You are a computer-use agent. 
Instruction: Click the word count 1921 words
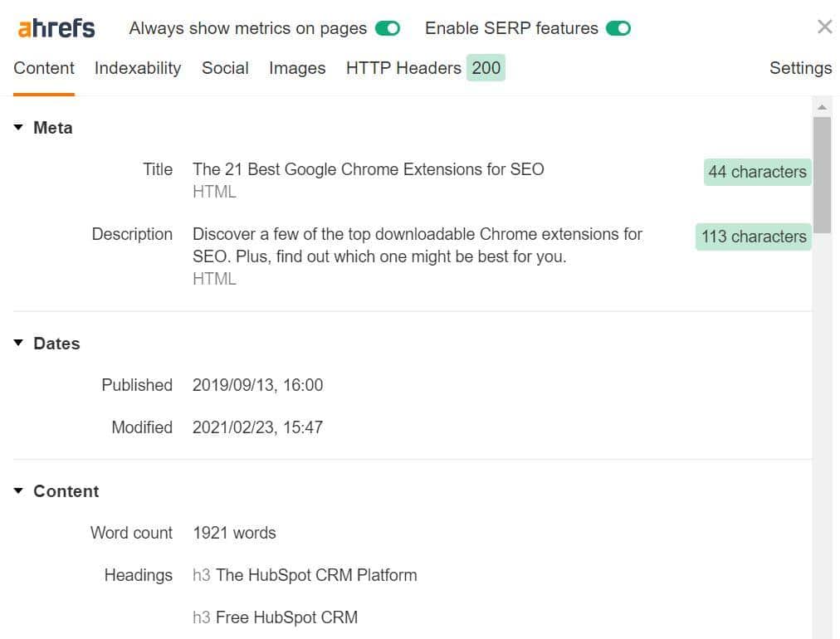click(234, 533)
